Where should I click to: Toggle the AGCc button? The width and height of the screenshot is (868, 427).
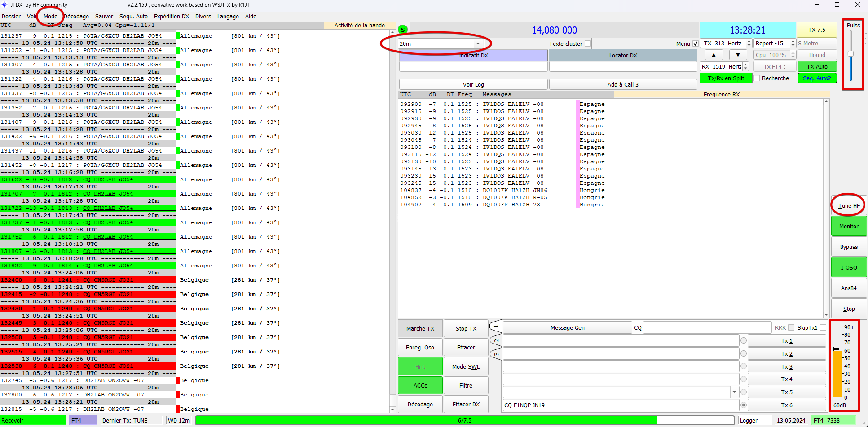pyautogui.click(x=420, y=385)
